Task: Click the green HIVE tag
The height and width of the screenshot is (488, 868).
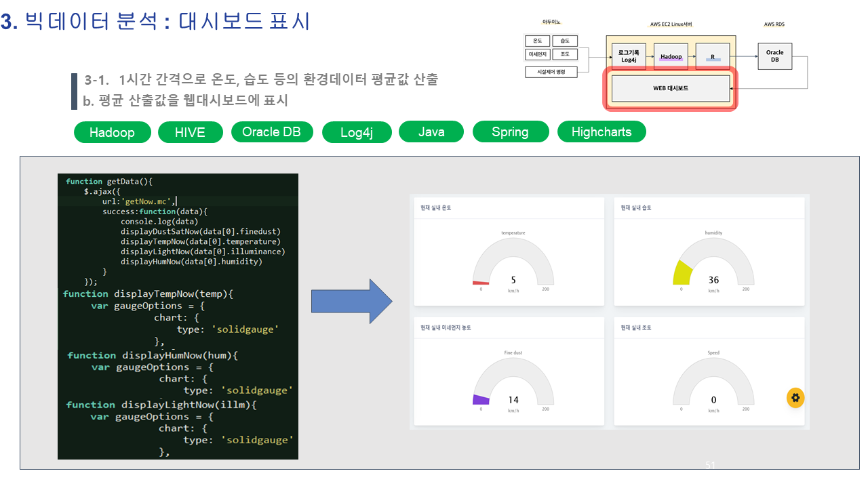Action: pos(190,132)
